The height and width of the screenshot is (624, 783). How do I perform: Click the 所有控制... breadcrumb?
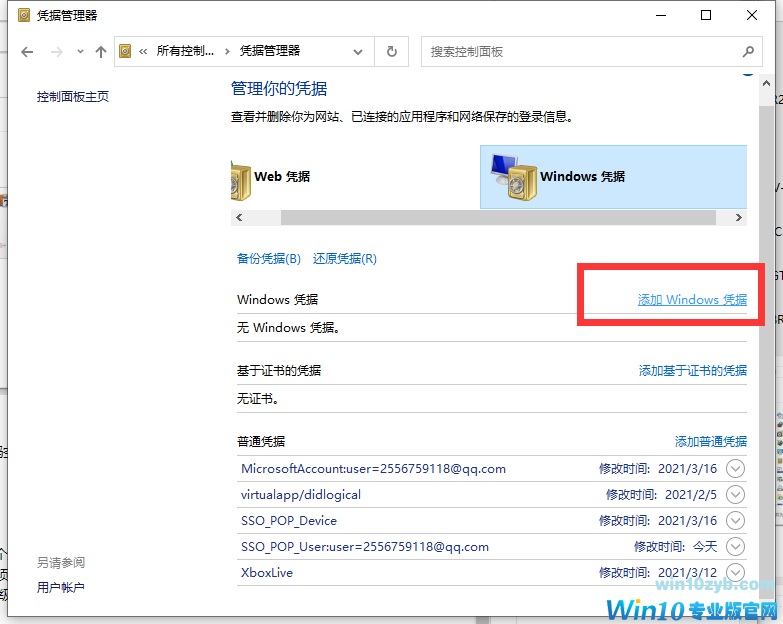point(185,51)
